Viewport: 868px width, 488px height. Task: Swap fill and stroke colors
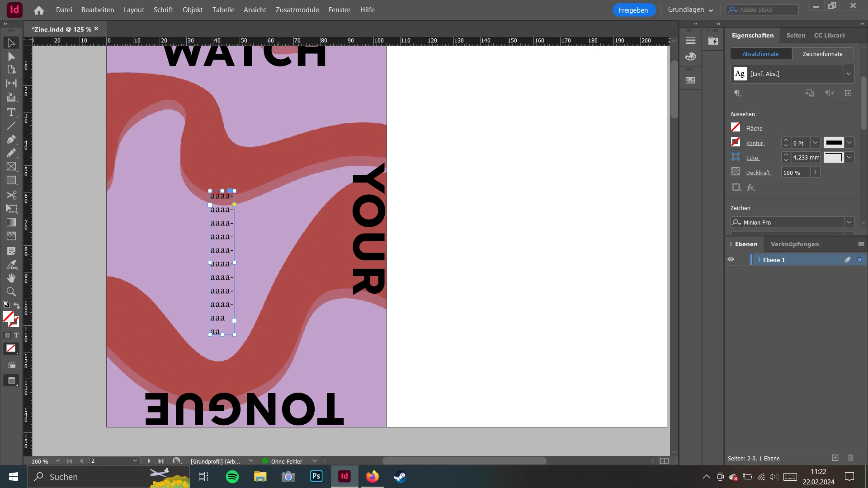(x=17, y=305)
